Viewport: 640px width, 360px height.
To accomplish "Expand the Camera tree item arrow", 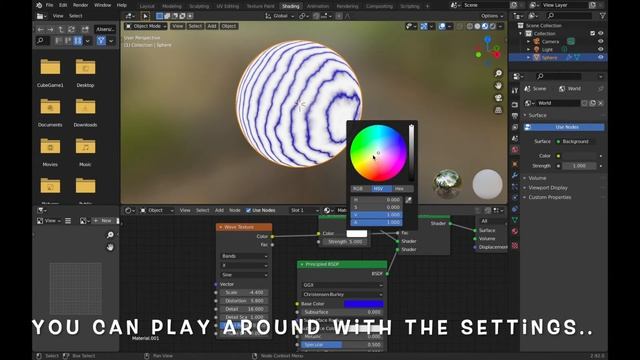I will [529, 42].
